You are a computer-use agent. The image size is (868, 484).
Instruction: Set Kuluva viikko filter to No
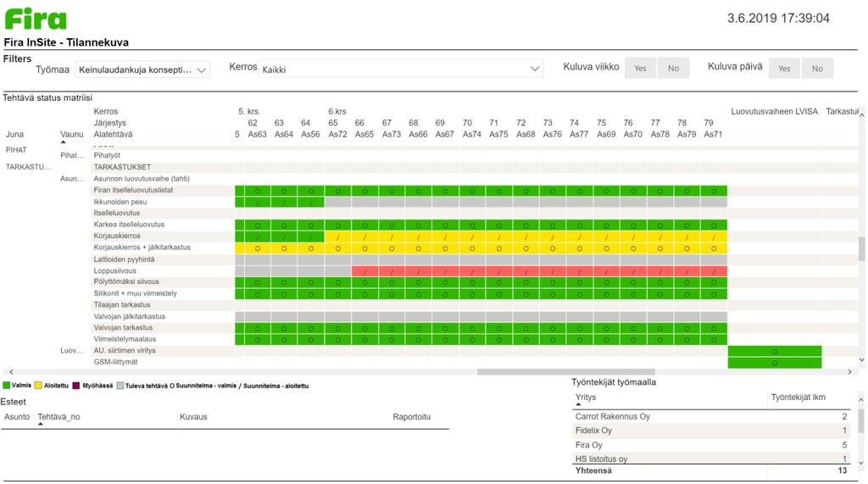(673, 68)
